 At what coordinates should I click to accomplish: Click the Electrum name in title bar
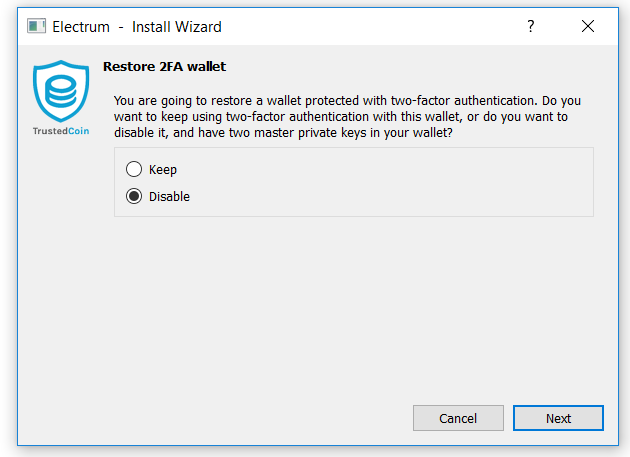coord(81,27)
